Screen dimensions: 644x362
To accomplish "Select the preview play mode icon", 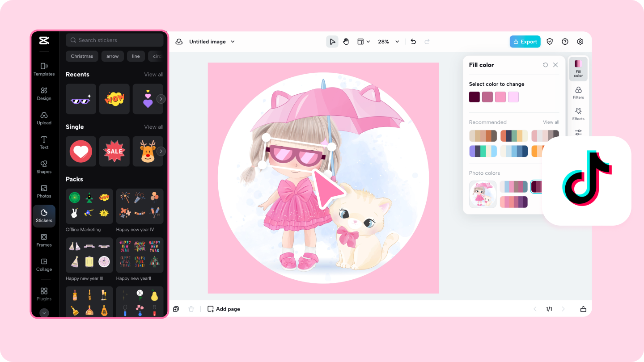I will [x=332, y=41].
